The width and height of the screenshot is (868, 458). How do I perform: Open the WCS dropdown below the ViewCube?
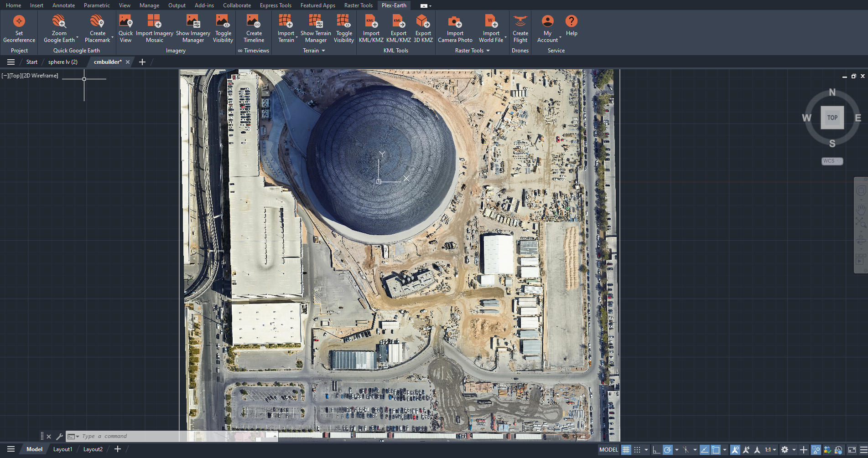(x=832, y=161)
